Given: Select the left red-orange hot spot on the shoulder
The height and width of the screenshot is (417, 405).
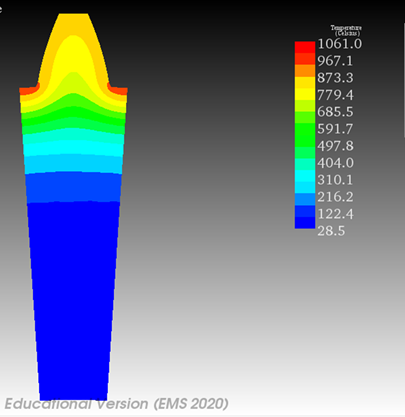Looking at the screenshot, I should tap(29, 89).
